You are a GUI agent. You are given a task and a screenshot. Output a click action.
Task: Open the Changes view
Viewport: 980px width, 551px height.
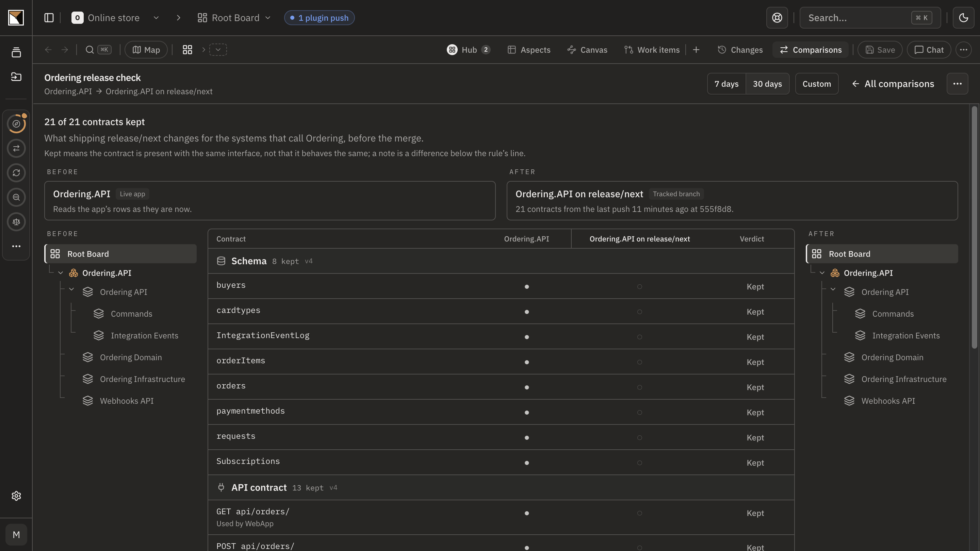pyautogui.click(x=740, y=50)
